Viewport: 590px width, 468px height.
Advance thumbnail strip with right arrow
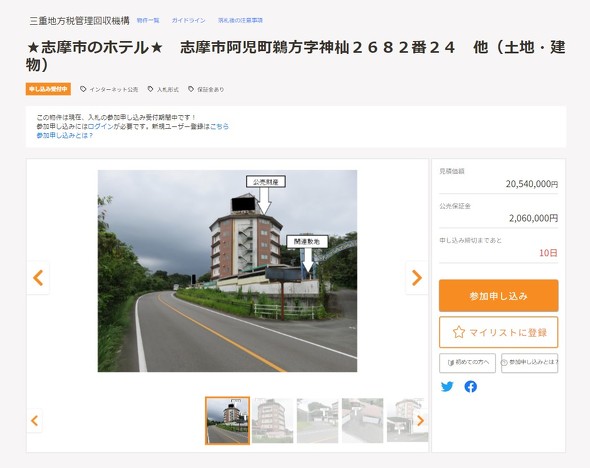pos(421,420)
